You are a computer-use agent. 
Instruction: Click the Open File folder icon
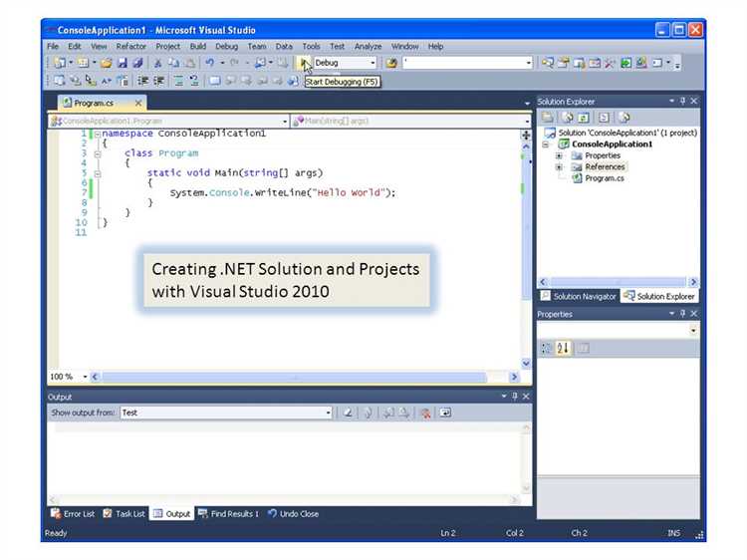click(x=107, y=63)
